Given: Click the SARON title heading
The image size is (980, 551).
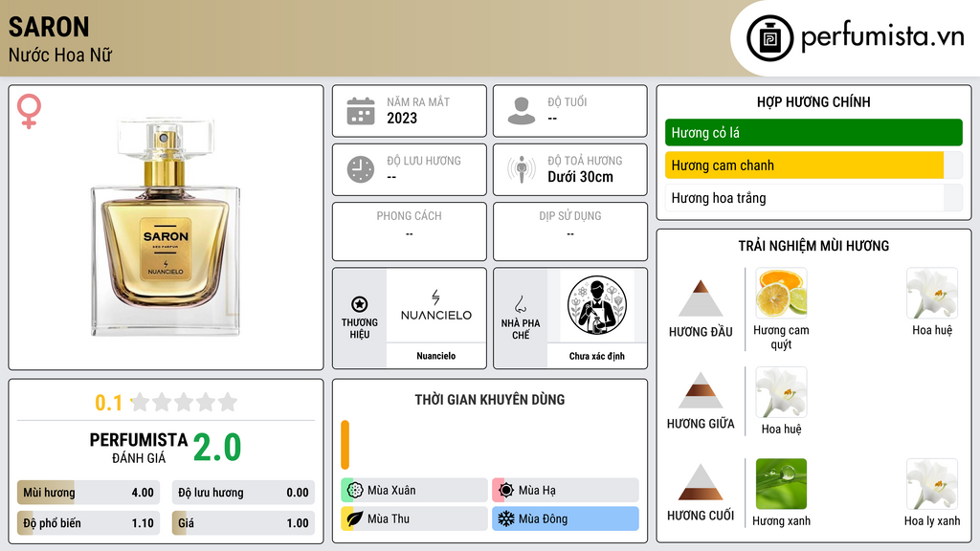Looking at the screenshot, I should (x=49, y=27).
